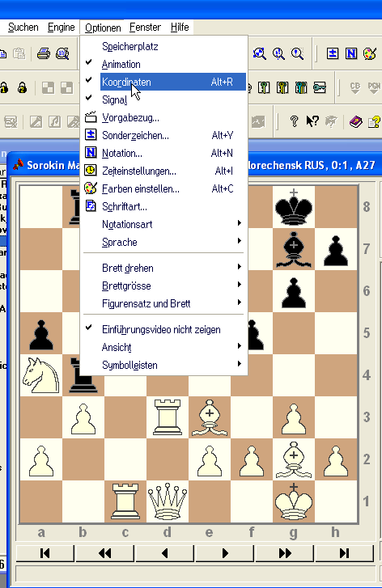Click the black bishop on g7
This screenshot has height=588, width=382.
(x=294, y=249)
